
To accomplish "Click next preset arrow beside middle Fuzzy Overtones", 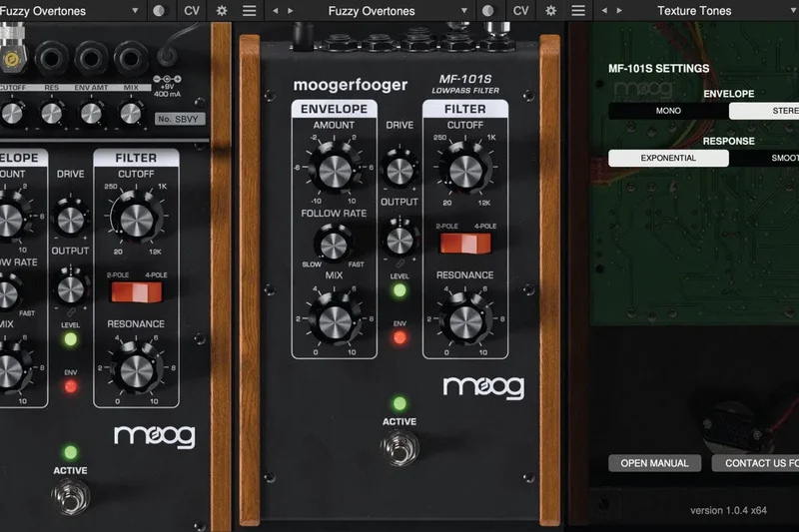I will [x=291, y=11].
